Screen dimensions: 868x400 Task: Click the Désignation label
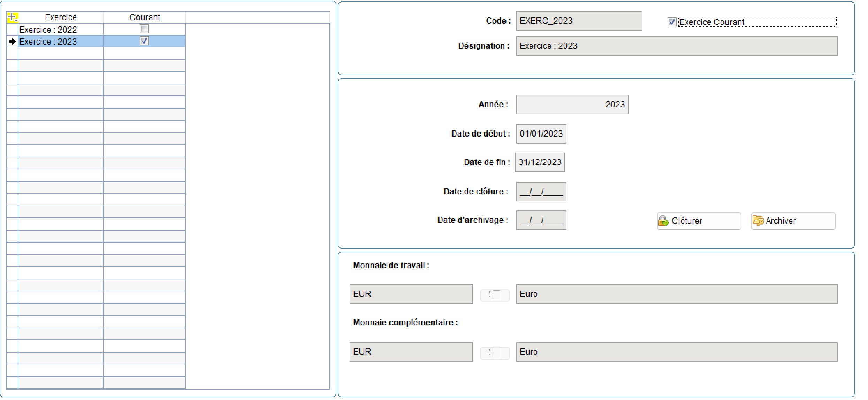[x=484, y=46]
